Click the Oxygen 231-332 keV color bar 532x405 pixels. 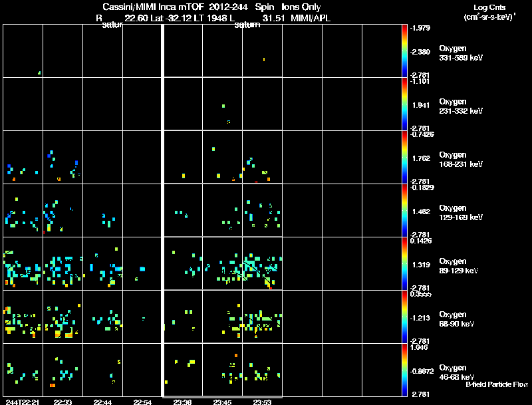click(404, 104)
